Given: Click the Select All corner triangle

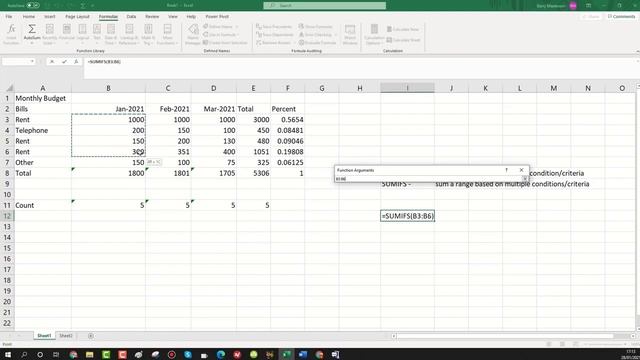Looking at the screenshot, I should 9,88.
